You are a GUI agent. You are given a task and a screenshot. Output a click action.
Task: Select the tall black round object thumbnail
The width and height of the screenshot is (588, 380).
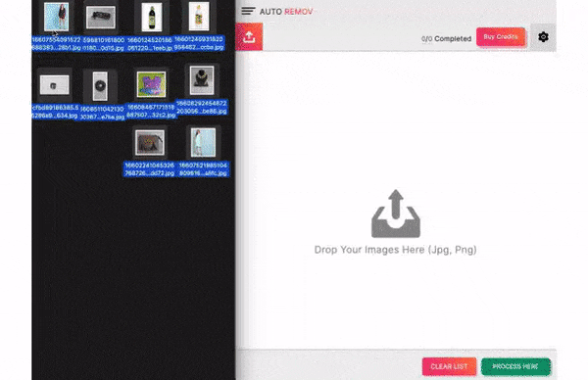coord(100,86)
